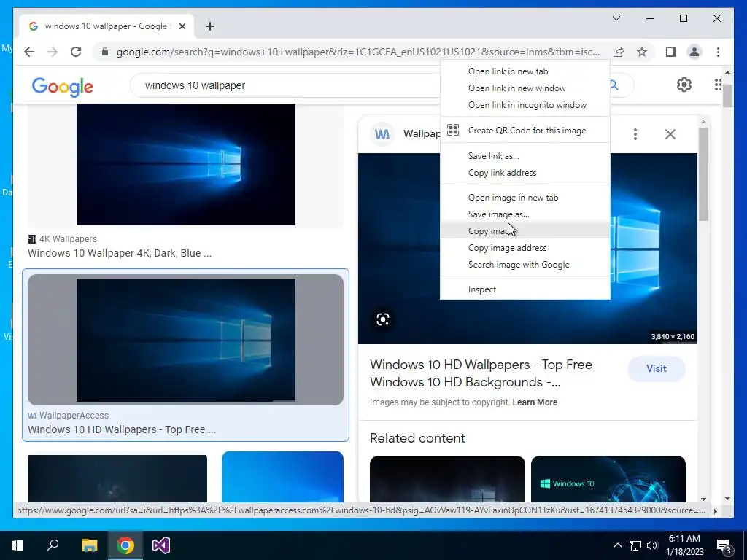Open the tab search chevron dropdown
The image size is (747, 560).
(616, 18)
